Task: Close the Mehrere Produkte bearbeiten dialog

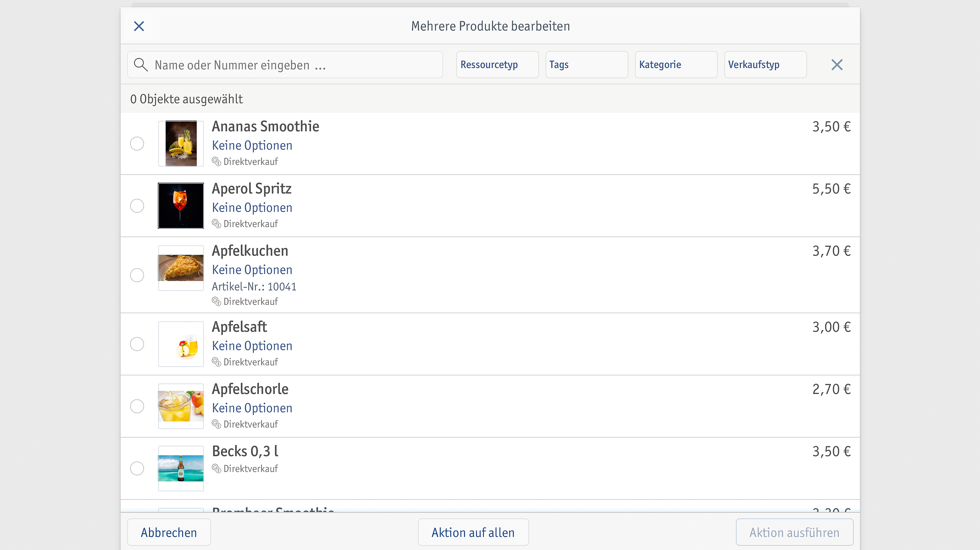Action: pos(139,26)
